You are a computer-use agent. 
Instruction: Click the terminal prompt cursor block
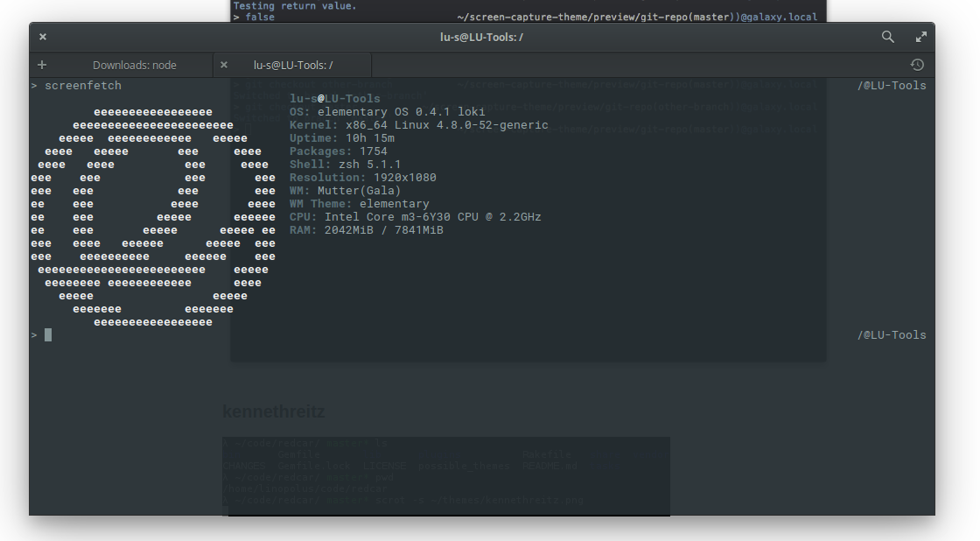click(x=48, y=335)
